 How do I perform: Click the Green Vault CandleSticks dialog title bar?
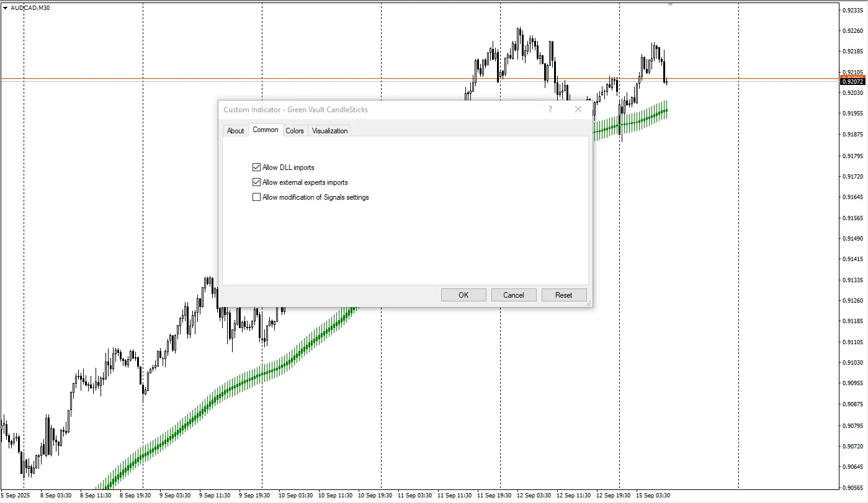click(372, 110)
